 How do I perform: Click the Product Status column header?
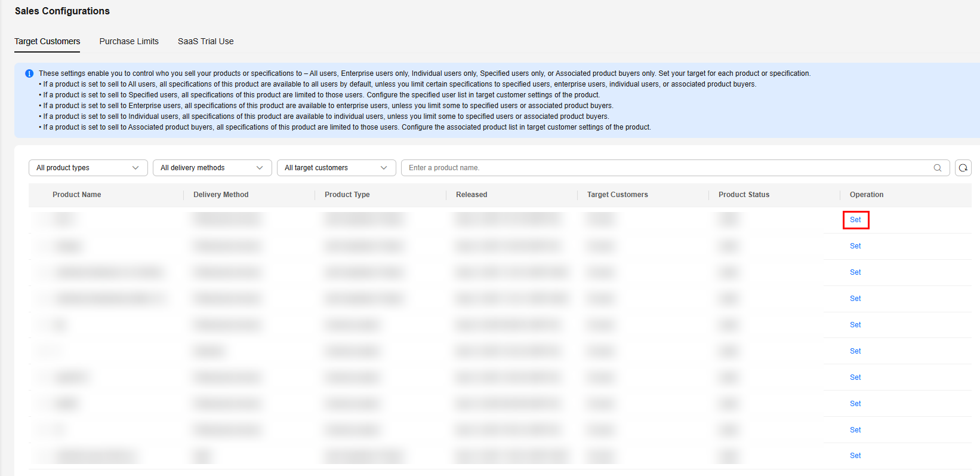[x=744, y=195]
